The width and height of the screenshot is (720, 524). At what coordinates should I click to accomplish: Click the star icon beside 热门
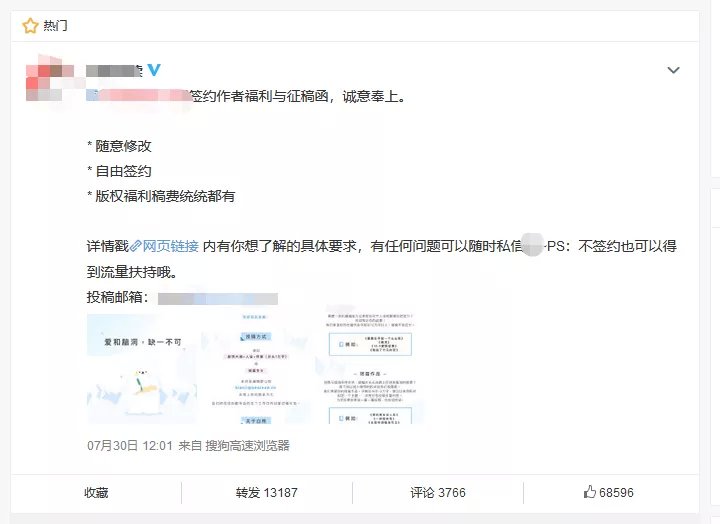tap(30, 25)
